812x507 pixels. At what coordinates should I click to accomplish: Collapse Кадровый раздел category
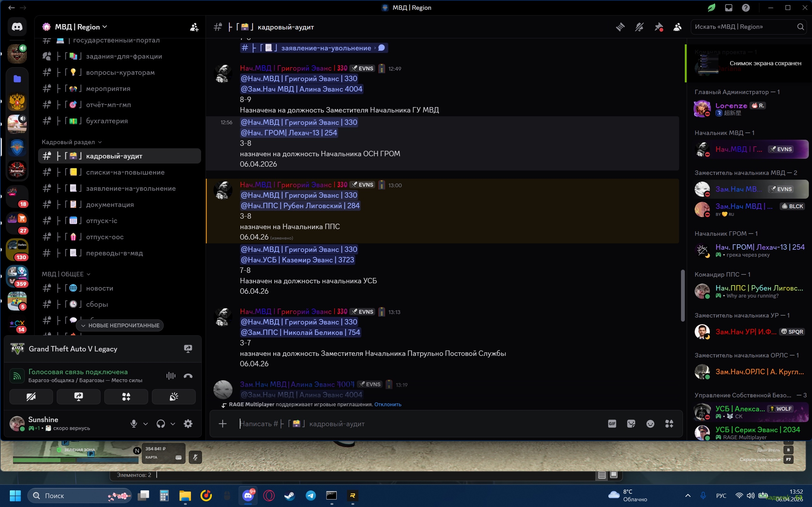[x=71, y=142]
